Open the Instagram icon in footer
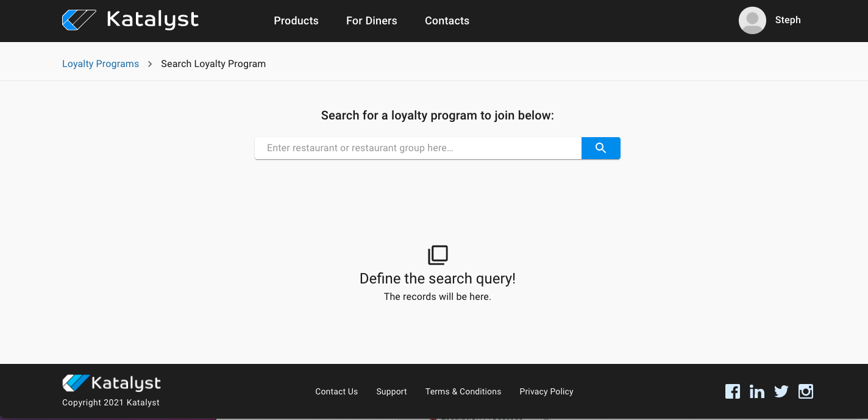The height and width of the screenshot is (420, 868). (806, 391)
